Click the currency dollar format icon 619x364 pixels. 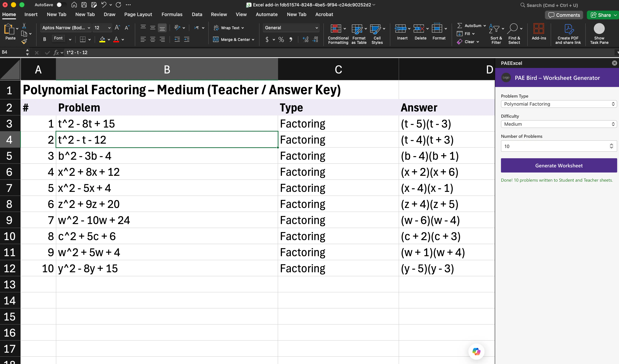point(267,39)
